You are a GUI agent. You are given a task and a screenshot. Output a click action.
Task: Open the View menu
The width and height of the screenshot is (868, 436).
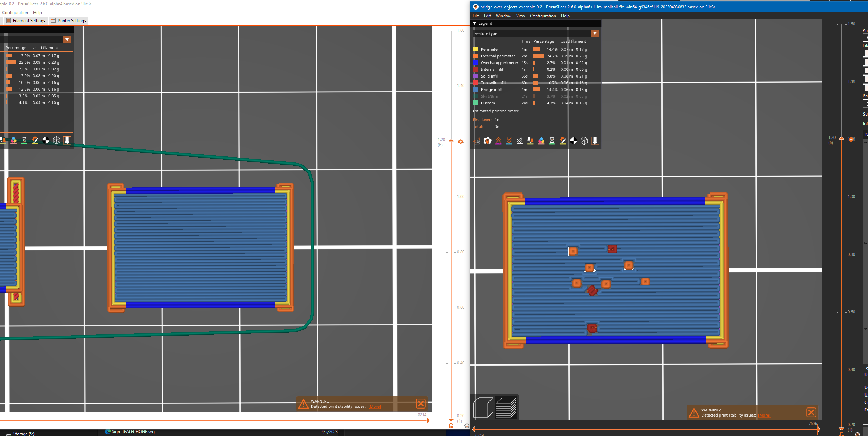click(520, 16)
